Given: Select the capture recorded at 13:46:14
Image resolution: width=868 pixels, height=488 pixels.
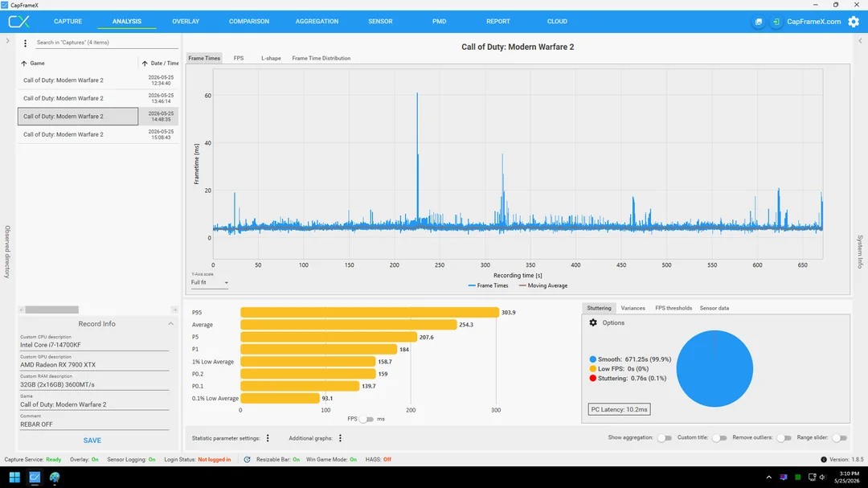Looking at the screenshot, I should [98, 99].
